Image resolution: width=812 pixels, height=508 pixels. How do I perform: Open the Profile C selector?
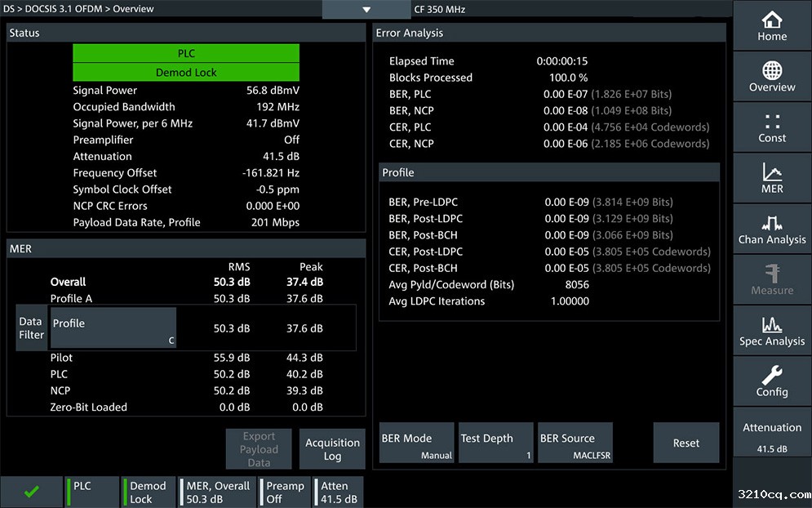click(113, 328)
